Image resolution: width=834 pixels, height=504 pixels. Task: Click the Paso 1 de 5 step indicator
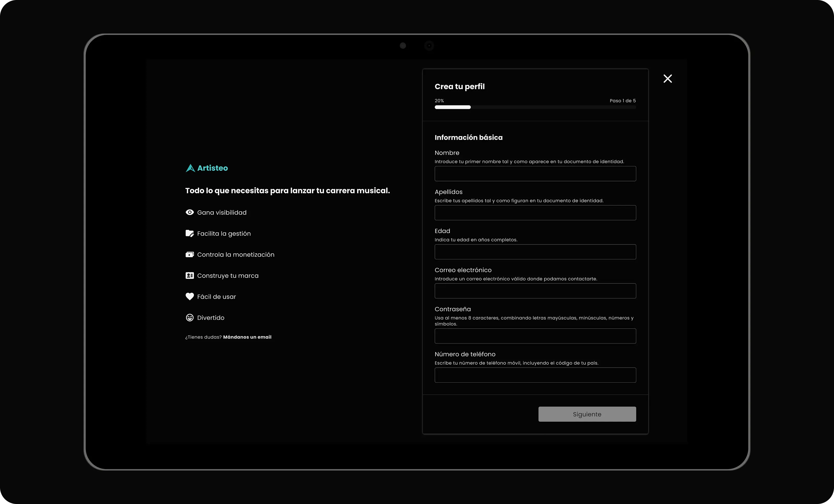622,101
